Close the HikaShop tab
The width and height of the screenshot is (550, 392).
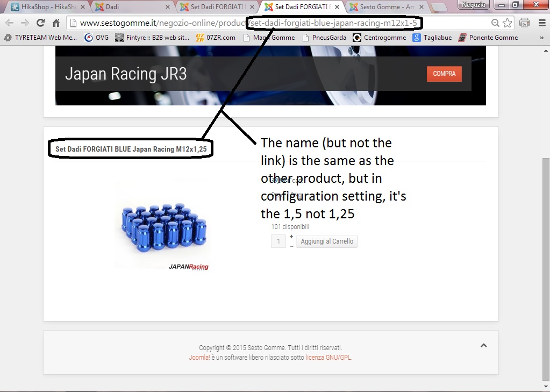[83, 7]
